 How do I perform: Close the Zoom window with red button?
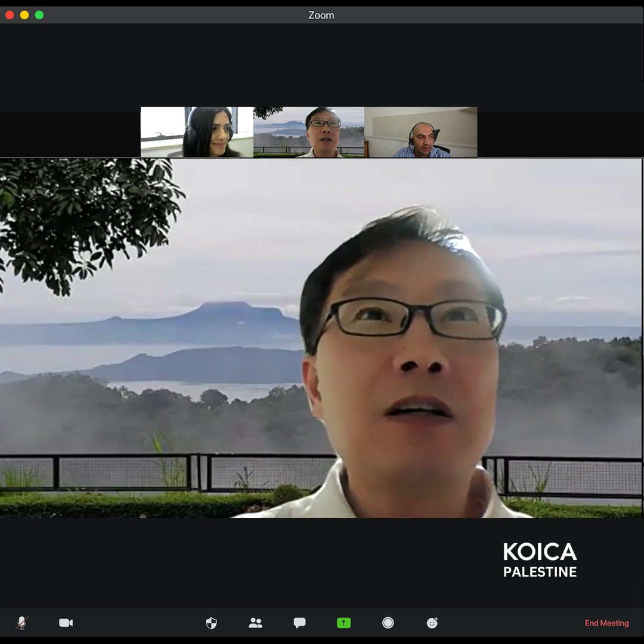point(10,15)
